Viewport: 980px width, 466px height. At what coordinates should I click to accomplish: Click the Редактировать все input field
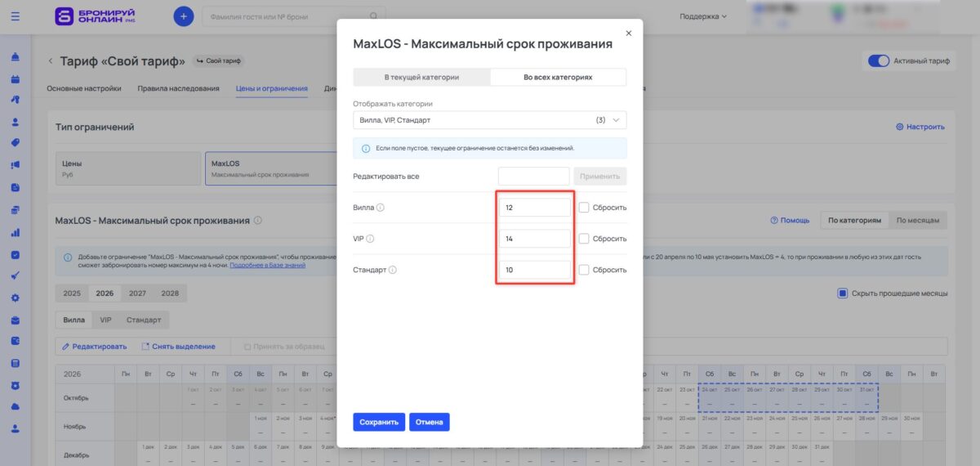coord(534,177)
